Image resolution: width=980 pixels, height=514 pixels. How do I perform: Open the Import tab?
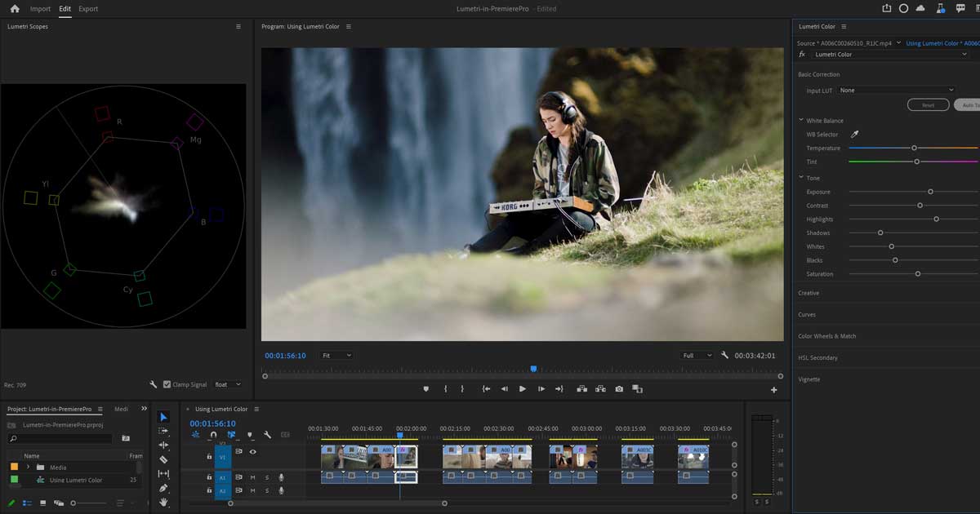point(40,9)
